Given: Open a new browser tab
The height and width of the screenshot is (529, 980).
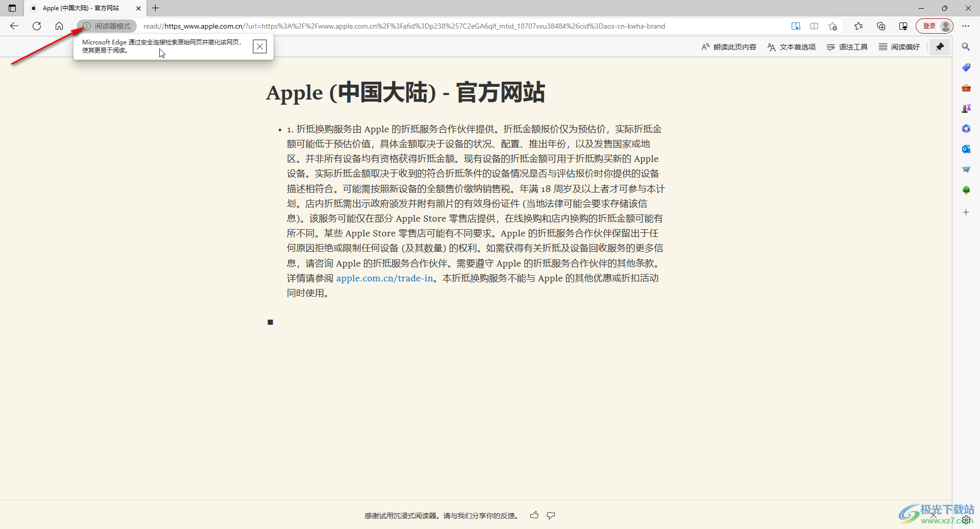Looking at the screenshot, I should point(156,8).
